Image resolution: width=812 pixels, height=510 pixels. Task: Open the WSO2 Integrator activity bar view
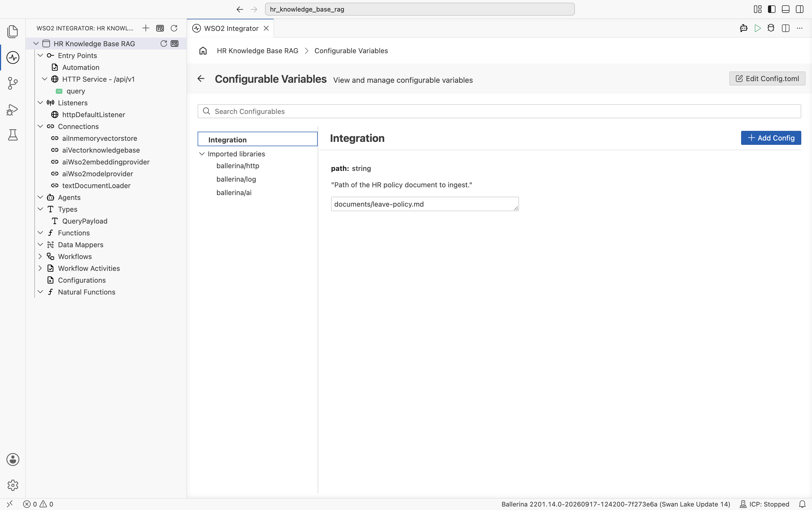click(13, 57)
